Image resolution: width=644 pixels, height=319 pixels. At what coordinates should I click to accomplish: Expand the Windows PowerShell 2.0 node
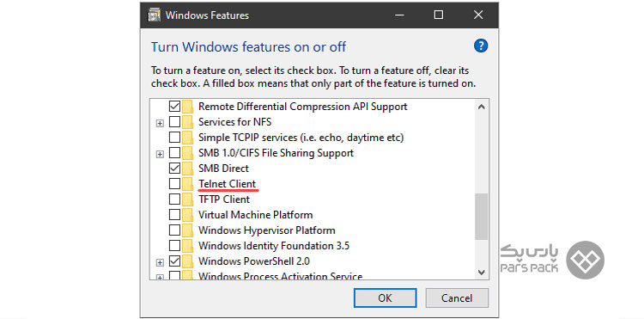(x=161, y=262)
